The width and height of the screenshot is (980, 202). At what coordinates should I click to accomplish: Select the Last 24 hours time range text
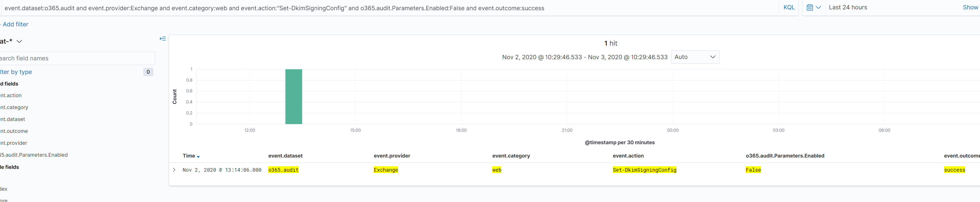(848, 7)
